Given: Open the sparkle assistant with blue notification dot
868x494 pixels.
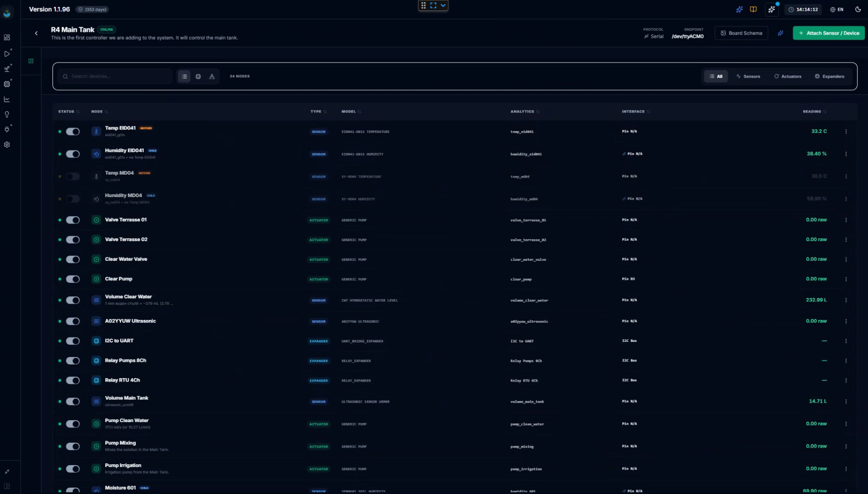Looking at the screenshot, I should tap(772, 9).
